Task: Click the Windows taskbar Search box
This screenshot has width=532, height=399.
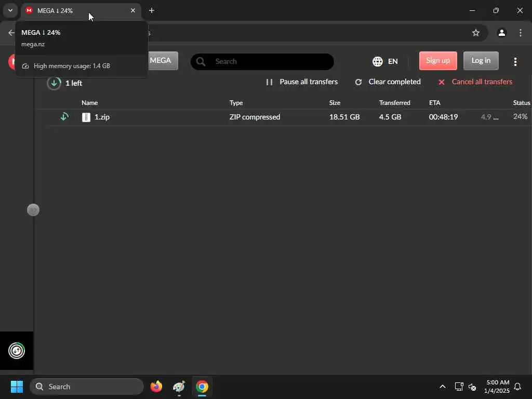Action: (87, 387)
